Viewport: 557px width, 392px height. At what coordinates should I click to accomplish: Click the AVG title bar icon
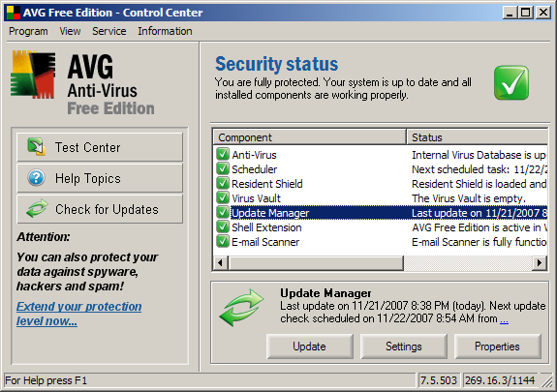coord(14,13)
